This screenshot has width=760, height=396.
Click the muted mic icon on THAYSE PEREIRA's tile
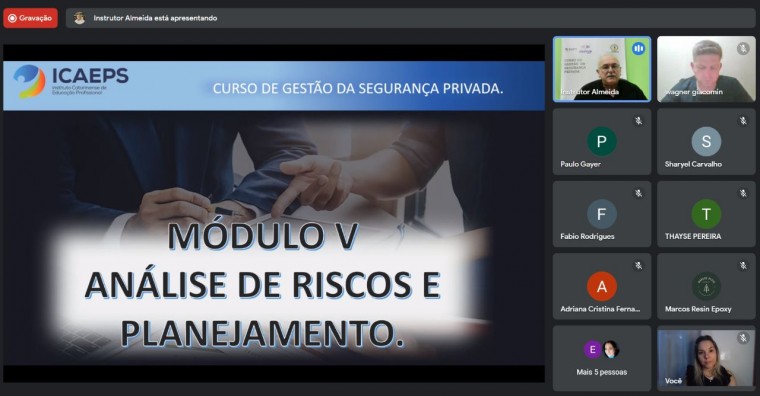point(743,193)
